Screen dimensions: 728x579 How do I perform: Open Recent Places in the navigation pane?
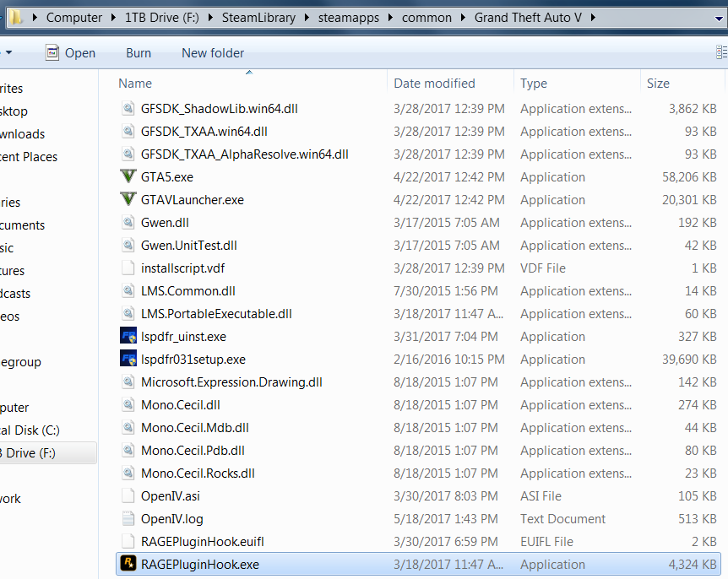tap(29, 157)
